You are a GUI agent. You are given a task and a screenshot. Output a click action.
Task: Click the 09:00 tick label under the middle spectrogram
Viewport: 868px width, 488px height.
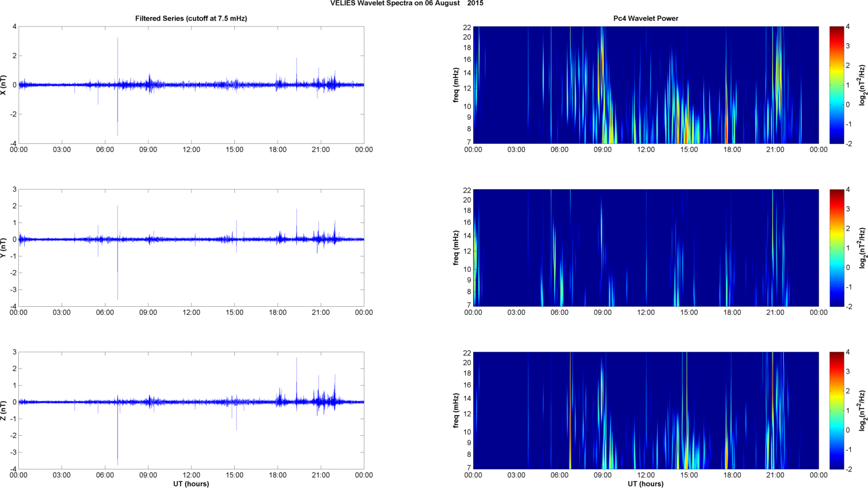click(603, 313)
